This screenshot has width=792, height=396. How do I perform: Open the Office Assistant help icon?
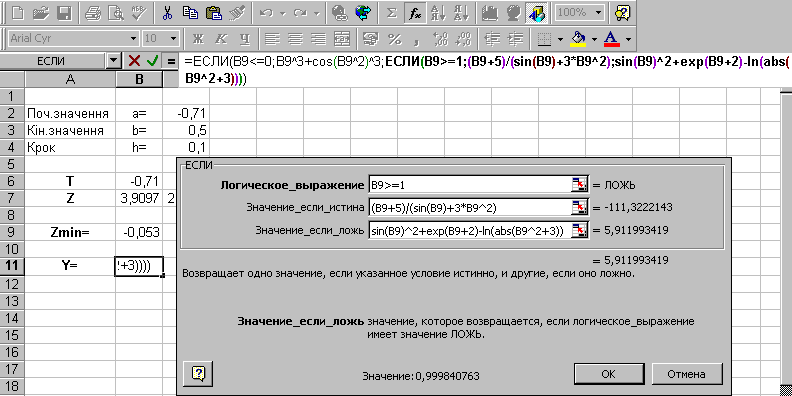coord(622,13)
